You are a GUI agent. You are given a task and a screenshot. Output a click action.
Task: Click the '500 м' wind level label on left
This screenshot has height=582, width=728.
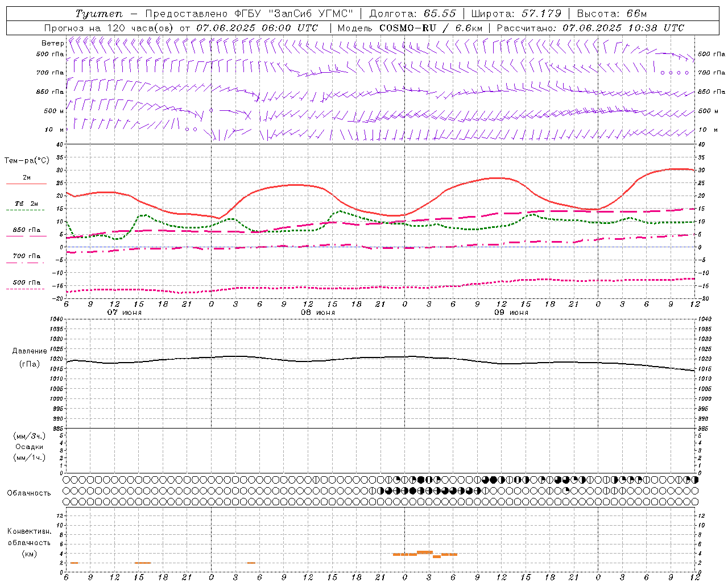(x=55, y=111)
